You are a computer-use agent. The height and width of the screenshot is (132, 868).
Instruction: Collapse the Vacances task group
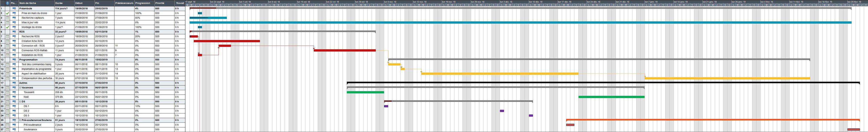point(20,88)
